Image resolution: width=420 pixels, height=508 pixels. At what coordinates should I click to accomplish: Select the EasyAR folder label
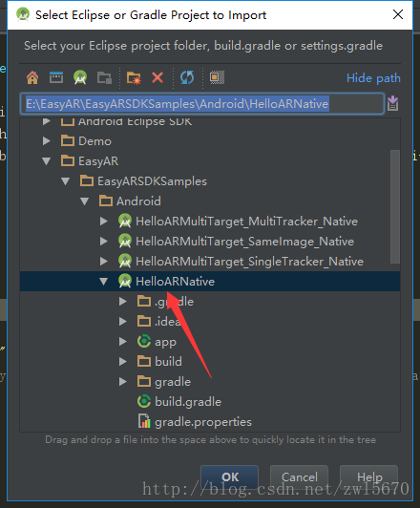(x=98, y=161)
